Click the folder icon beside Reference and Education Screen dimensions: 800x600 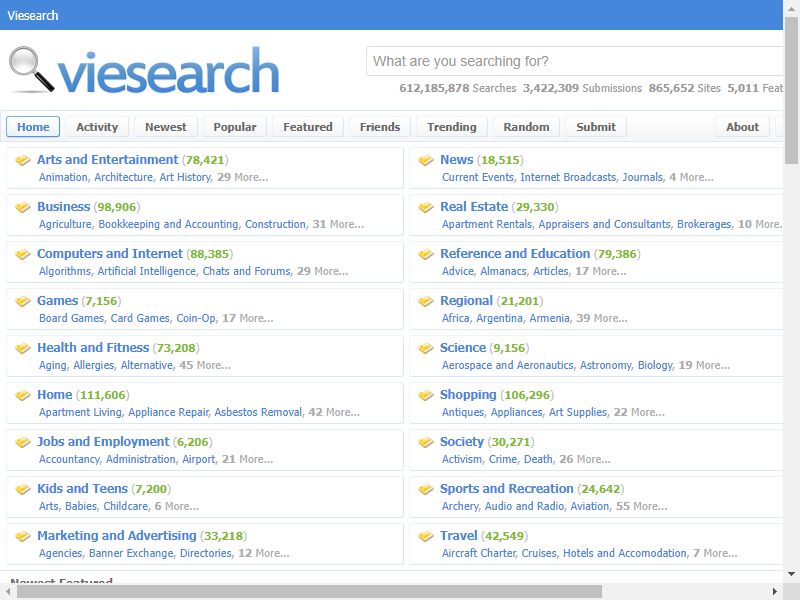426,254
